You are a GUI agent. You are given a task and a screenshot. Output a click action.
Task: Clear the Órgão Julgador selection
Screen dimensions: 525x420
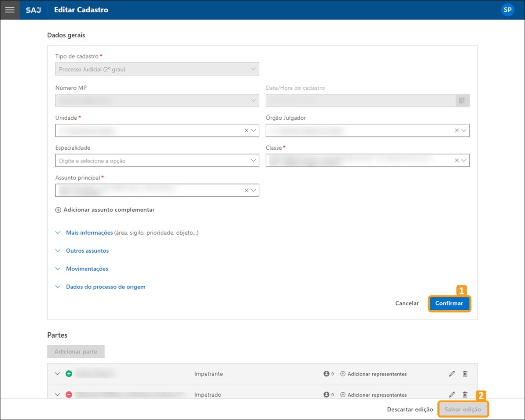[x=457, y=131]
